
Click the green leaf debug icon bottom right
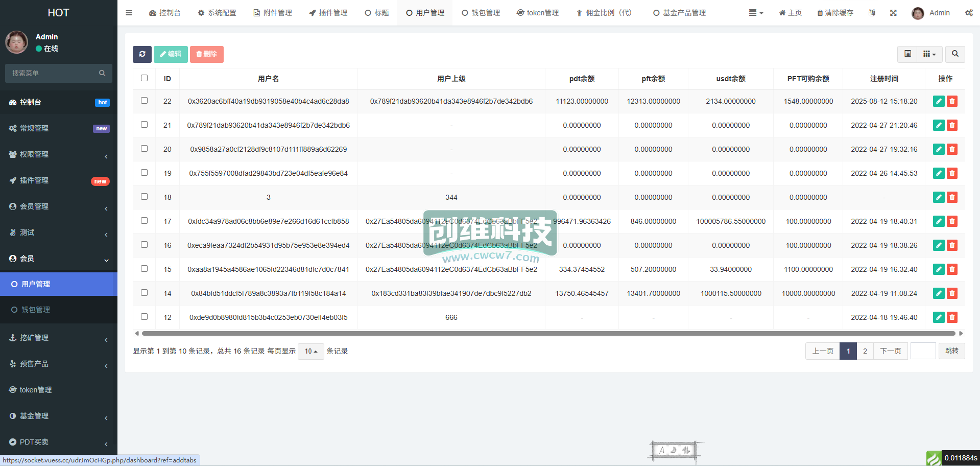pos(934,458)
